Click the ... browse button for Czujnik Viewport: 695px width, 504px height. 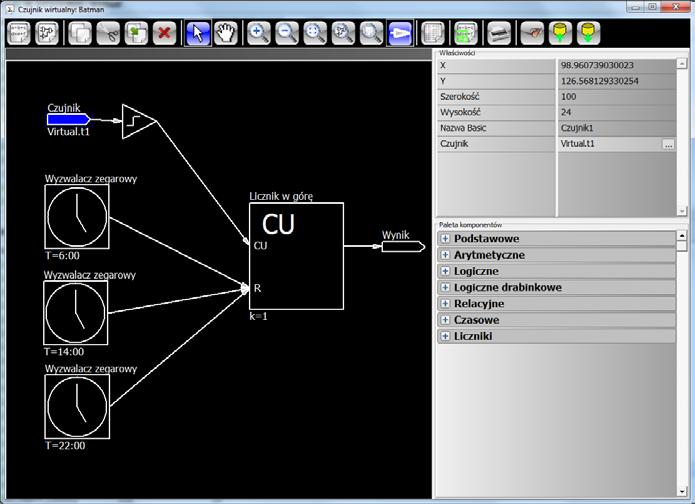point(668,144)
